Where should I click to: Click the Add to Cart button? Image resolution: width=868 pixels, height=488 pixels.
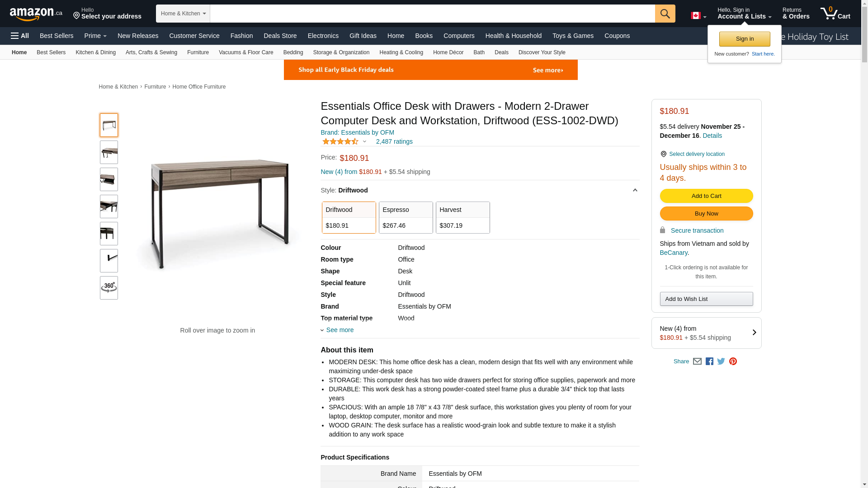click(x=706, y=196)
